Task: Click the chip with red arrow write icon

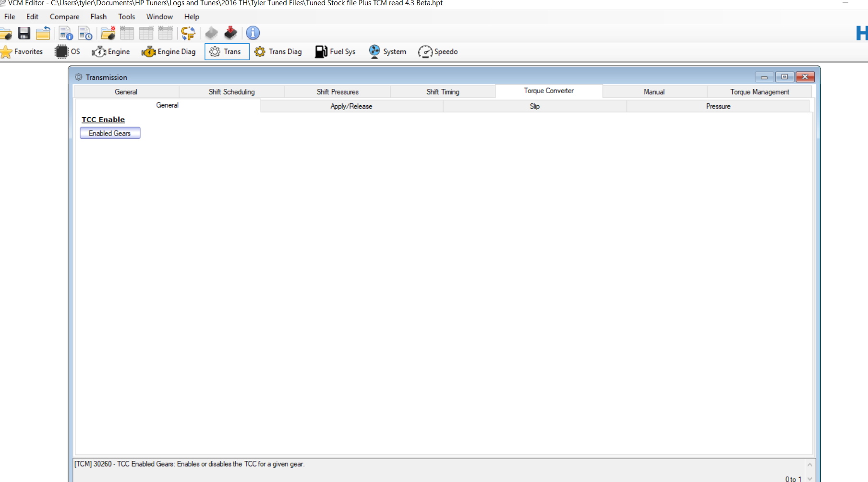Action: (230, 33)
